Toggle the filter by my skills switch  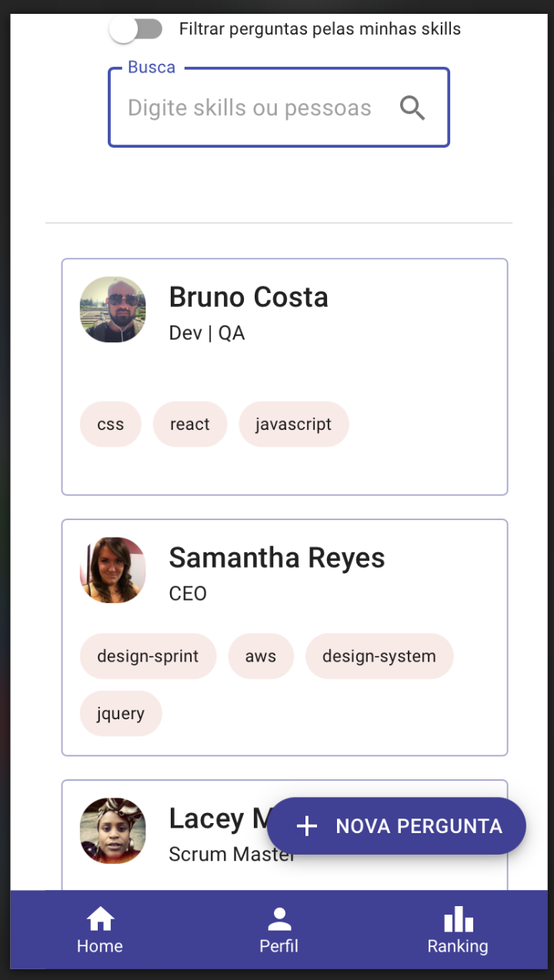pos(136,30)
